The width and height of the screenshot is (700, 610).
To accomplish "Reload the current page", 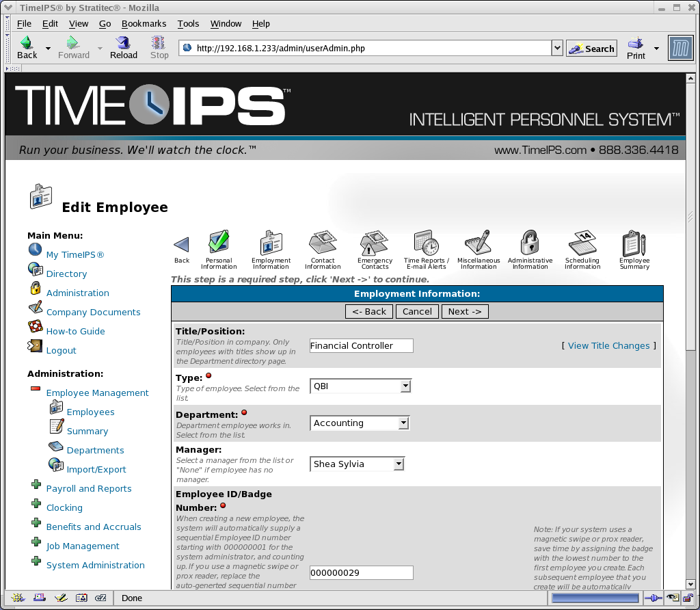I will point(123,42).
